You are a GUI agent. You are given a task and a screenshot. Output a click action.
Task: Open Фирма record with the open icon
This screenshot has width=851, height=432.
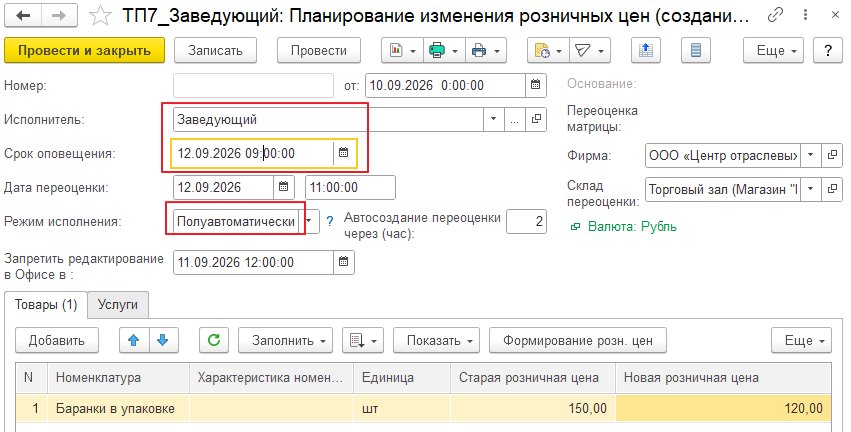(x=831, y=155)
